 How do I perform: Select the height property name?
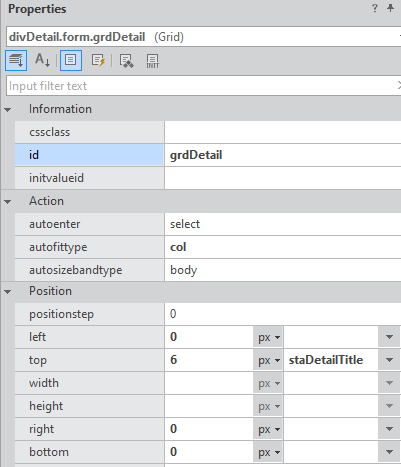(x=89, y=406)
